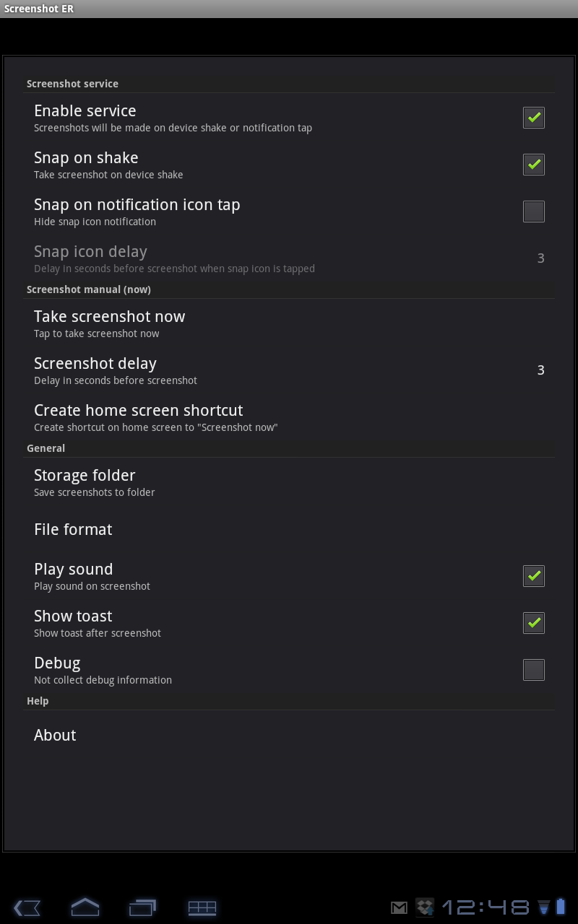Disable the Snap on shake checkbox

pyautogui.click(x=533, y=165)
